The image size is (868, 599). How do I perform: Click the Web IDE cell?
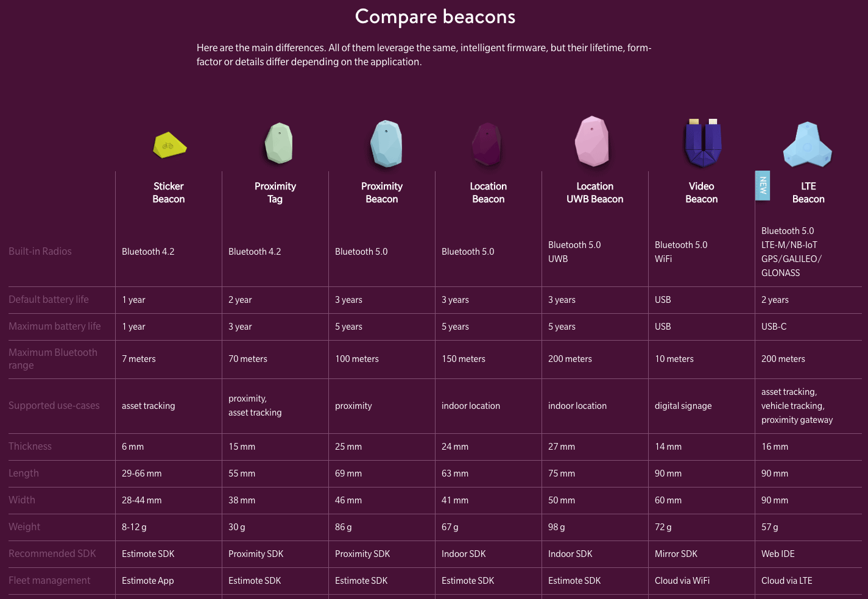(x=778, y=554)
